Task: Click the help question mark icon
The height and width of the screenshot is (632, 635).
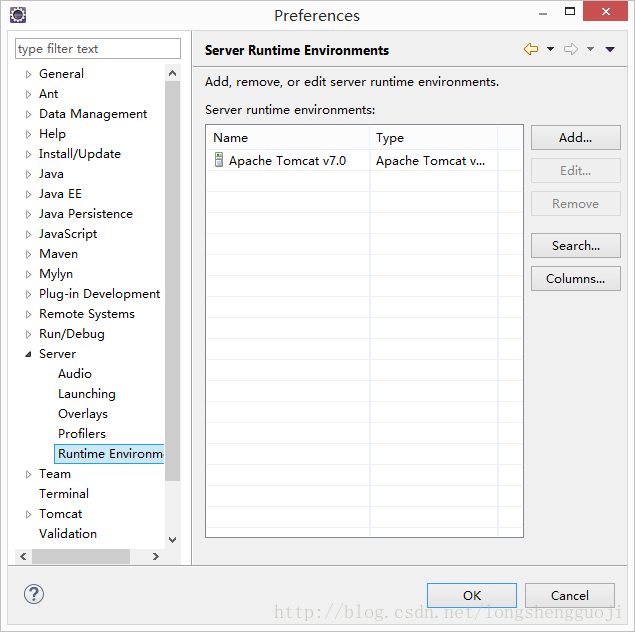Action: point(34,594)
